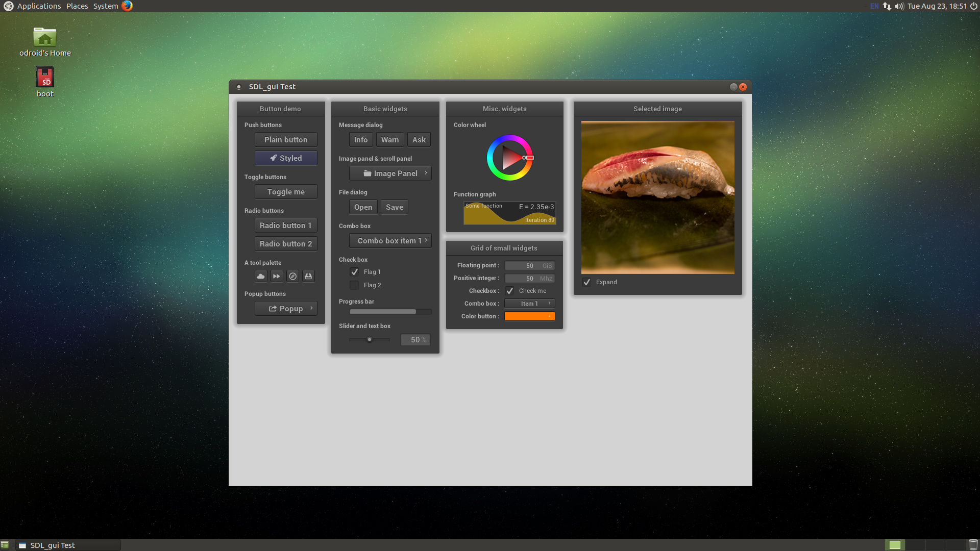980x551 pixels.
Task: Click the Plain button
Action: coord(286,140)
